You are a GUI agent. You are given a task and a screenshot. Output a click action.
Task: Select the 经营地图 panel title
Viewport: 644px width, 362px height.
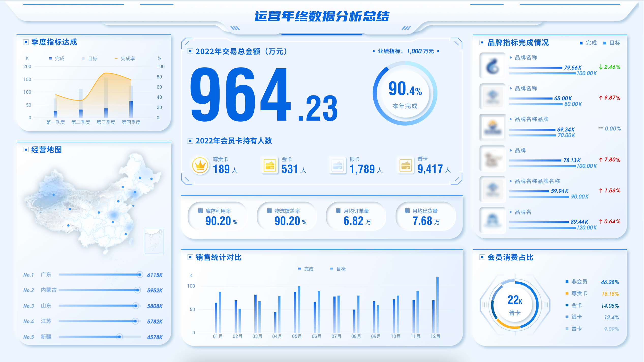click(47, 150)
